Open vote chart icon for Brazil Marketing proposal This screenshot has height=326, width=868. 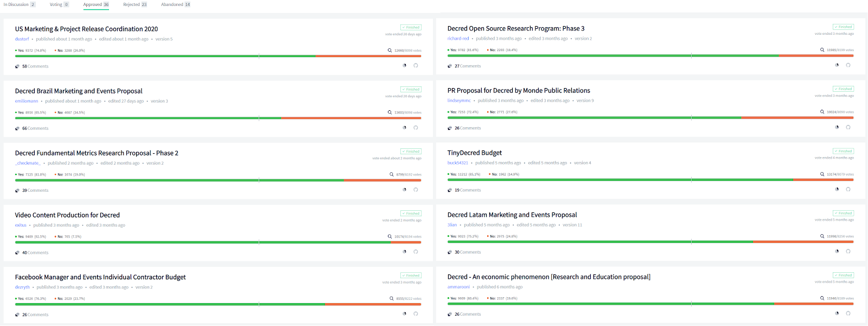[405, 128]
